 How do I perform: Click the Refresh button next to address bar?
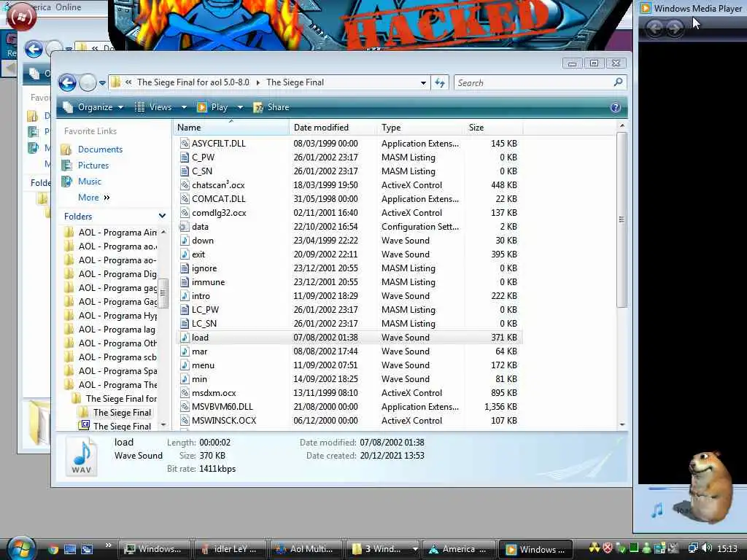click(x=440, y=83)
